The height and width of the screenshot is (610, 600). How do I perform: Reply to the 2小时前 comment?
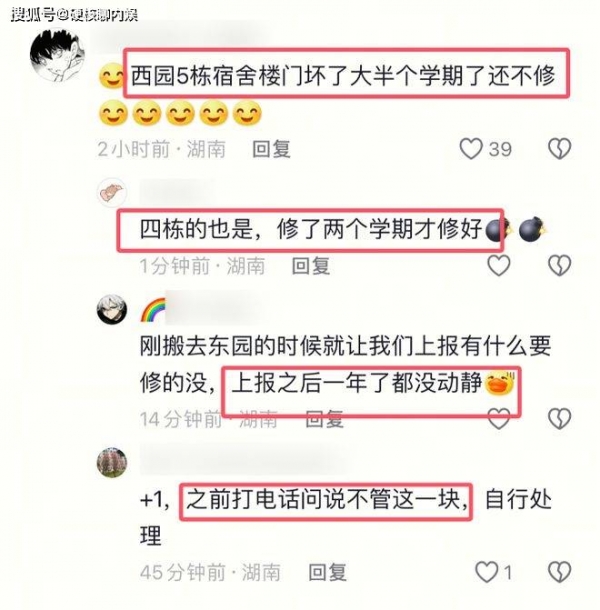coord(271,149)
